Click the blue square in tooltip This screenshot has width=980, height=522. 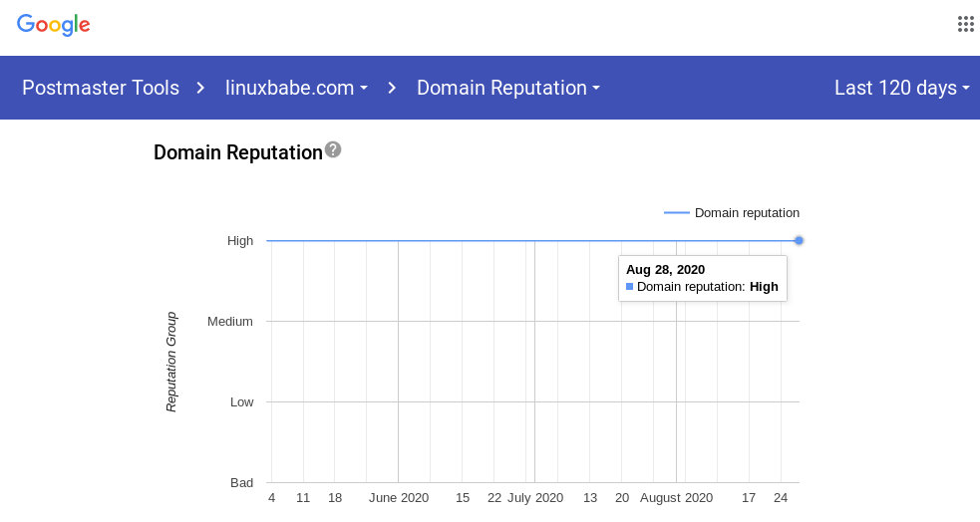click(629, 287)
